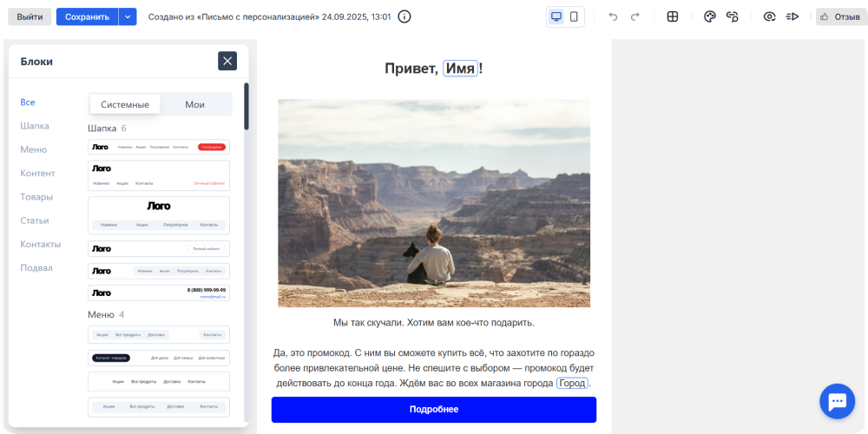Switch to mobile preview mode

tap(574, 16)
